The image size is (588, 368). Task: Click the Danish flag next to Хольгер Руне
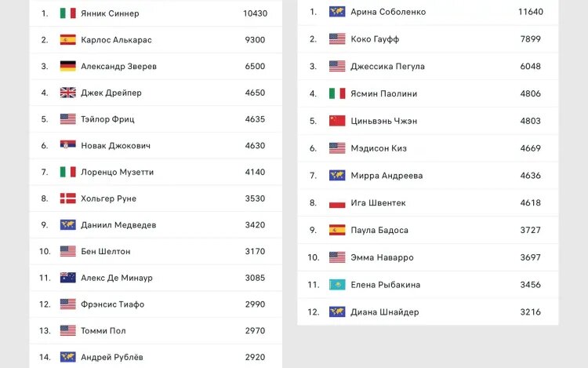(x=68, y=199)
